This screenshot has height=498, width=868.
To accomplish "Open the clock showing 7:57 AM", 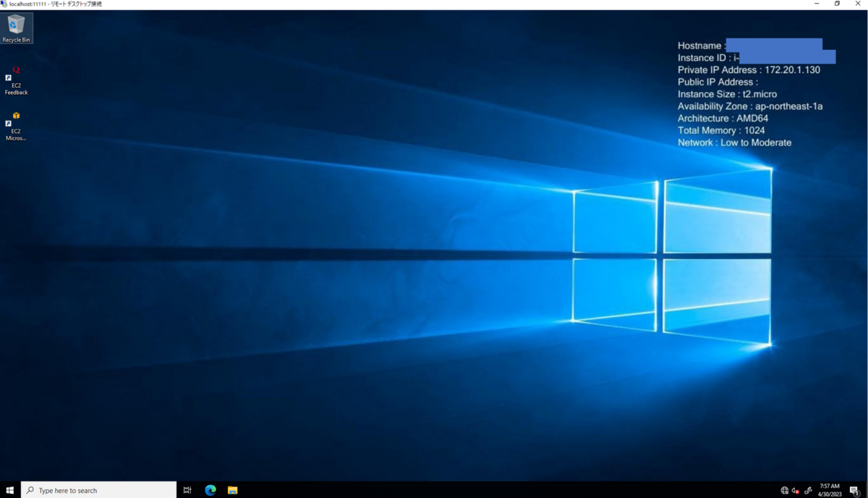I will [830, 490].
